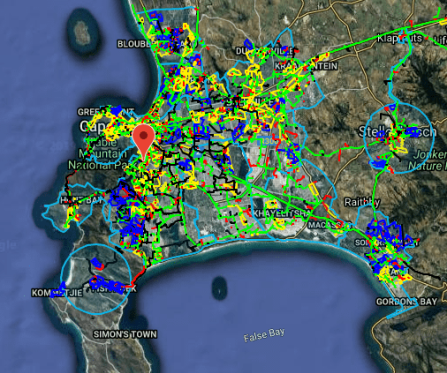Viewport: 447px width, 373px height.
Task: Click Seal Island in False Bay
Action: point(219,289)
